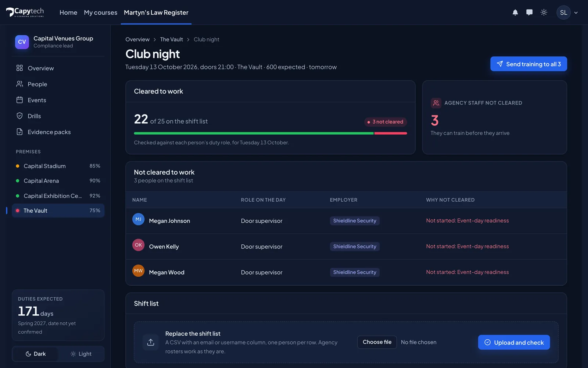Click the sun theme icon in header
This screenshot has height=368, width=588.
tap(544, 13)
